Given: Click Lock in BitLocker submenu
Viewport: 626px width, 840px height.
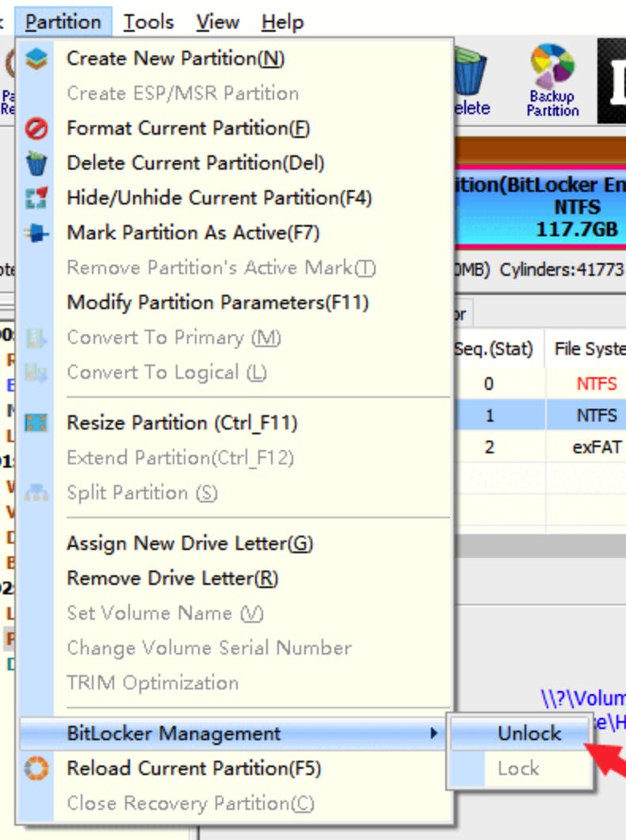Looking at the screenshot, I should [520, 768].
